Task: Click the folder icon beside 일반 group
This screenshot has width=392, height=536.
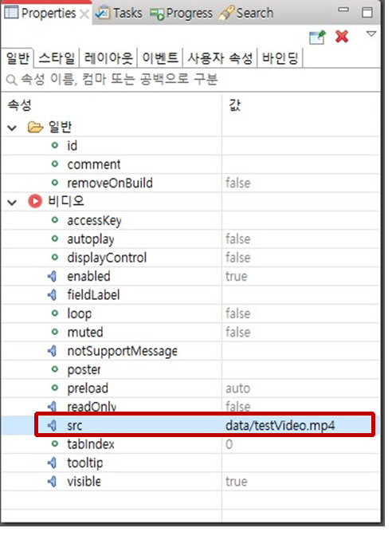Action: click(x=35, y=127)
